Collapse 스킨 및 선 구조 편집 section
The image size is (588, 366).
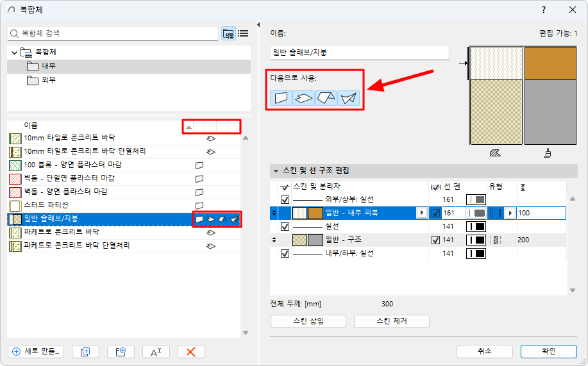coord(276,171)
